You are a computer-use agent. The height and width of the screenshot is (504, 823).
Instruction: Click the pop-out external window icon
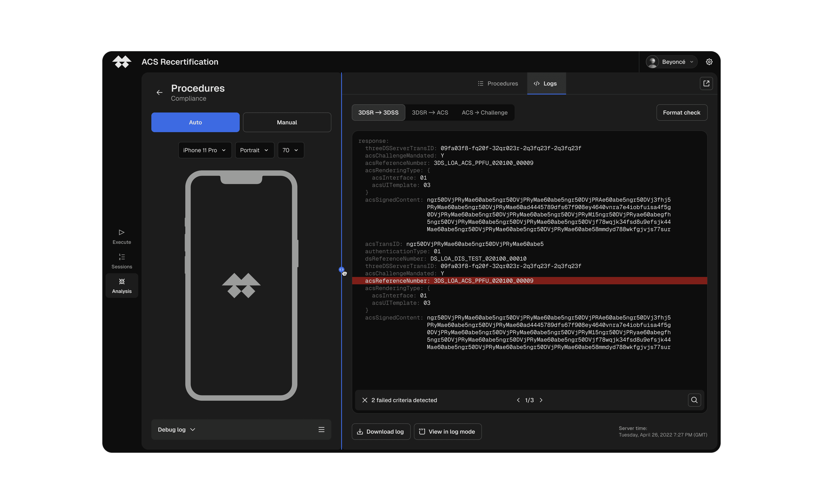tap(706, 83)
